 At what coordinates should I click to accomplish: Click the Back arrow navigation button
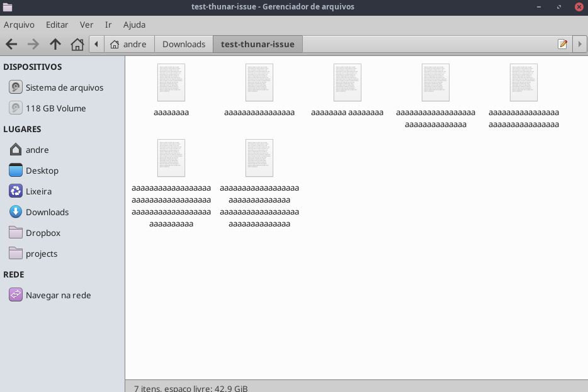(11, 44)
